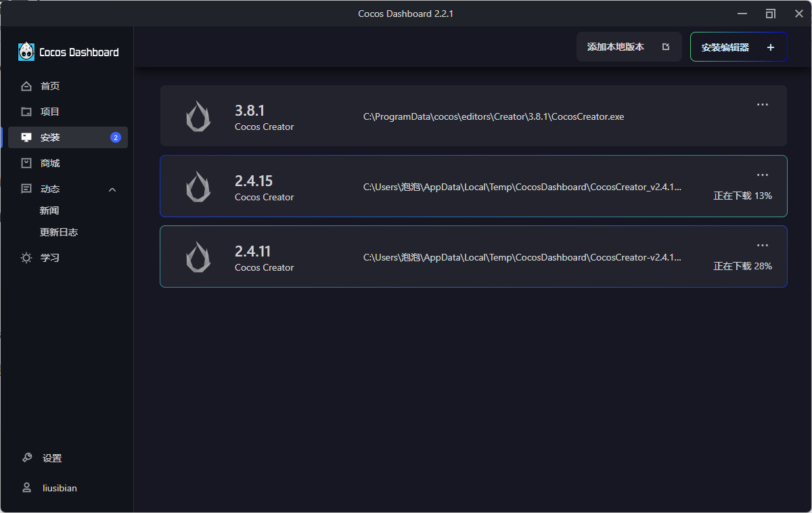Click the Cocos Creator flame icon for 2.4.15
This screenshot has width=812, height=513.
click(x=198, y=186)
